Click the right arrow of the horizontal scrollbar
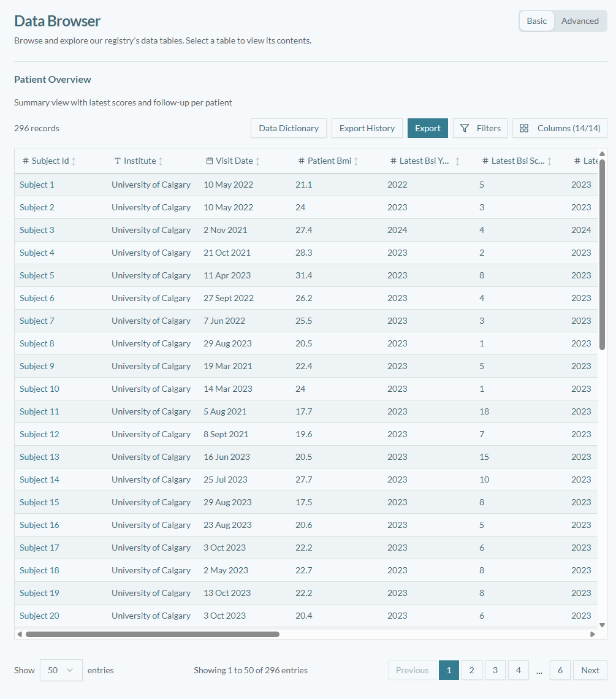Image resolution: width=616 pixels, height=699 pixels. coord(591,634)
